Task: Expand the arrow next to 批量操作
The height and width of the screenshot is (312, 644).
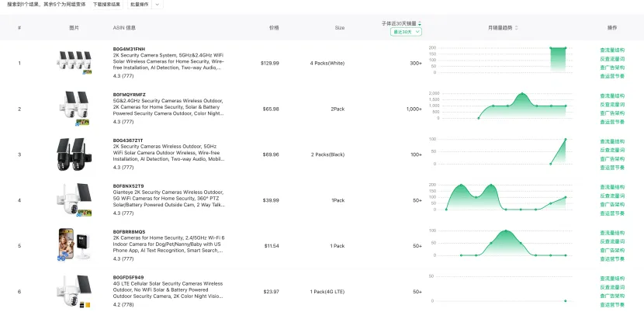Action: (158, 4)
